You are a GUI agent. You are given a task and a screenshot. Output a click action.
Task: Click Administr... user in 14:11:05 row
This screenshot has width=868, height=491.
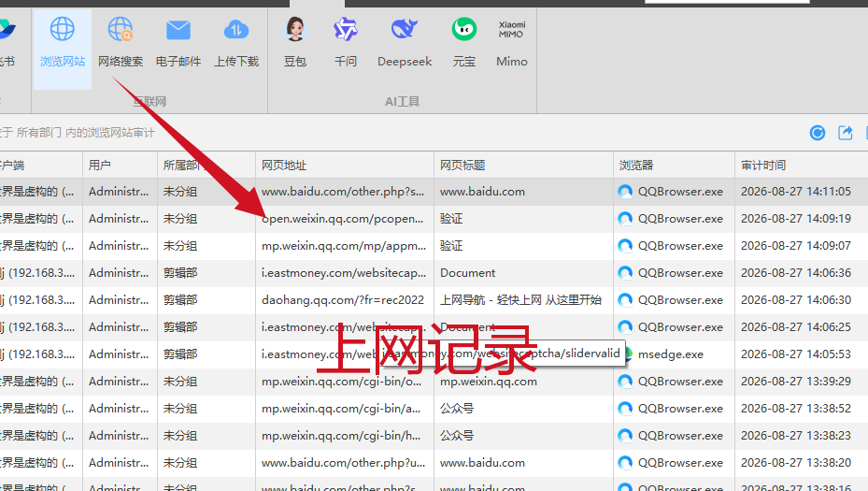[x=119, y=192]
